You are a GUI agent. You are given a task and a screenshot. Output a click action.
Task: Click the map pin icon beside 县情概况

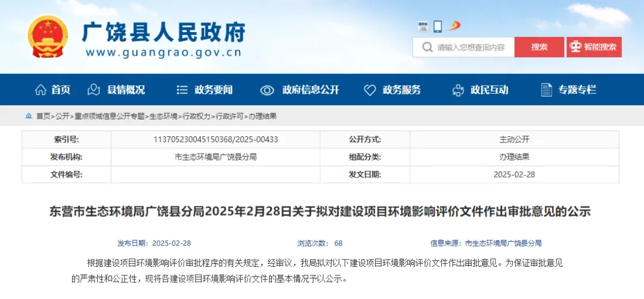[x=94, y=90]
